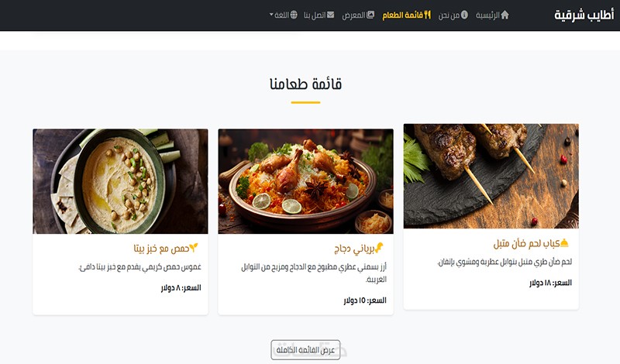Click the envelope contact icon
Image resolution: width=620 pixels, height=364 pixels.
tap(330, 15)
